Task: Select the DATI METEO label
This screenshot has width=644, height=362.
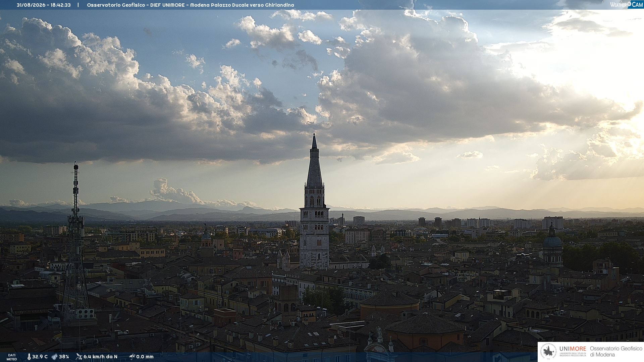Action: (12, 357)
